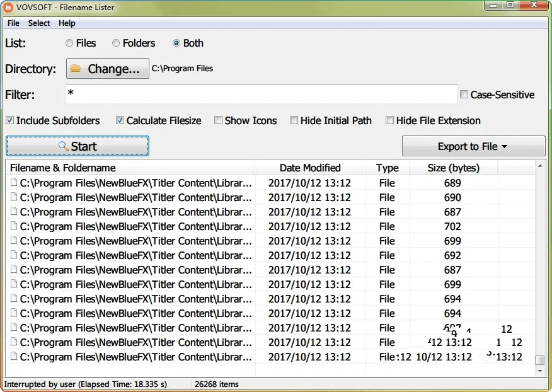
Task: Enable the Show Icons checkbox
Action: [218, 120]
